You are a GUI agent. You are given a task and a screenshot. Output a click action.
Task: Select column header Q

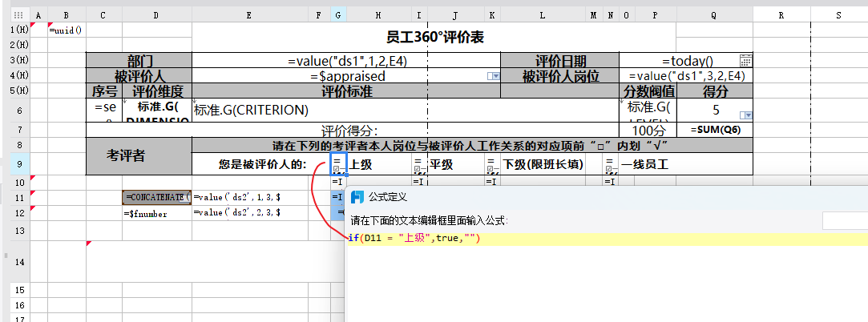pos(714,15)
